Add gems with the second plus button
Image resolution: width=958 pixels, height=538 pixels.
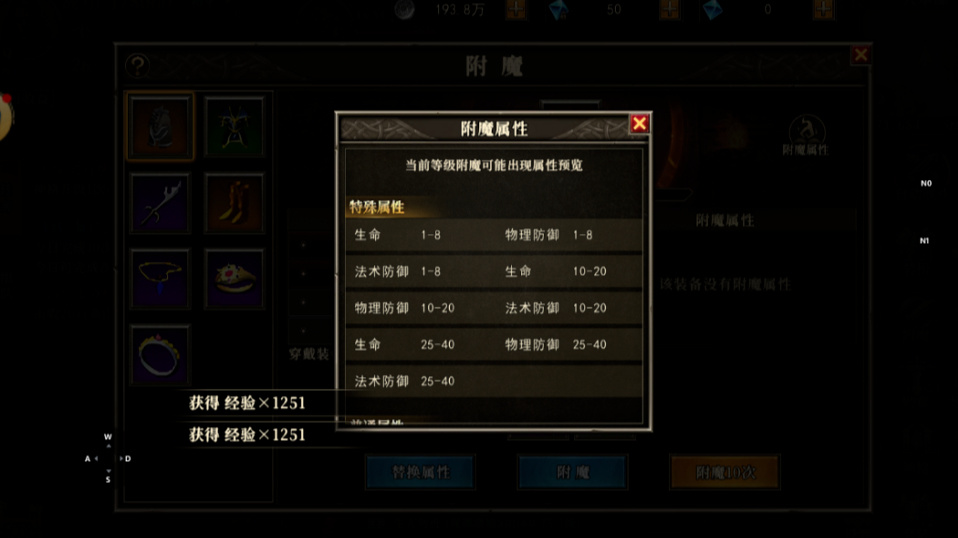[670, 9]
